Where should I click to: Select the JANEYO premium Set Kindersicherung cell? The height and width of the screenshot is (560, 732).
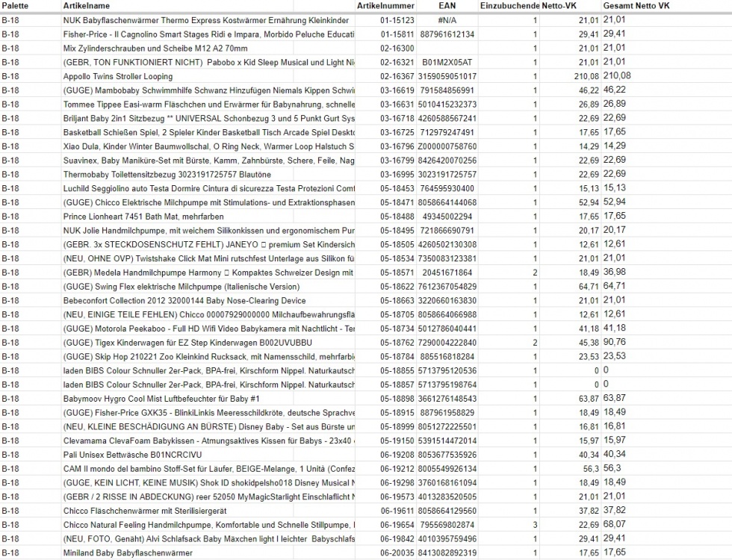208,244
